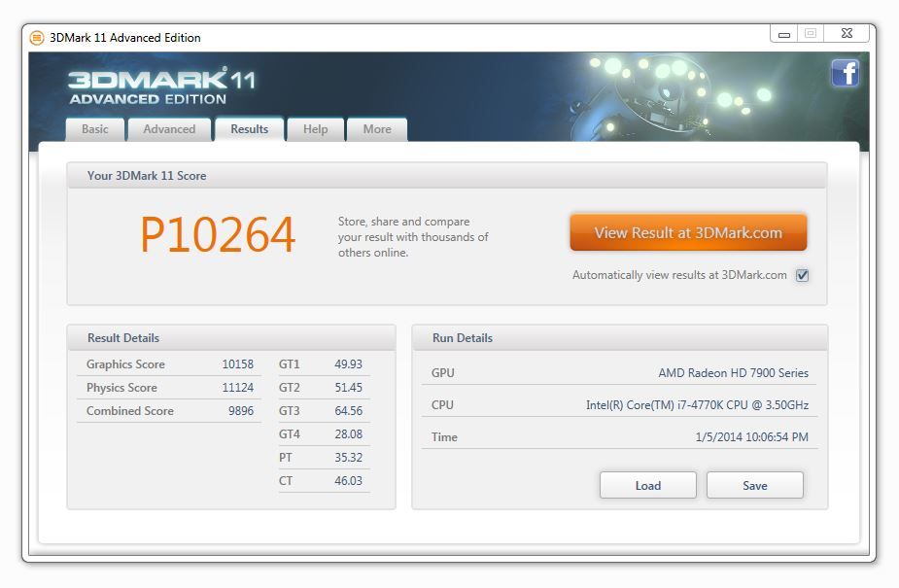Click the 3DMark app icon in title bar
Viewport: 899px width, 588px height.
(37, 38)
